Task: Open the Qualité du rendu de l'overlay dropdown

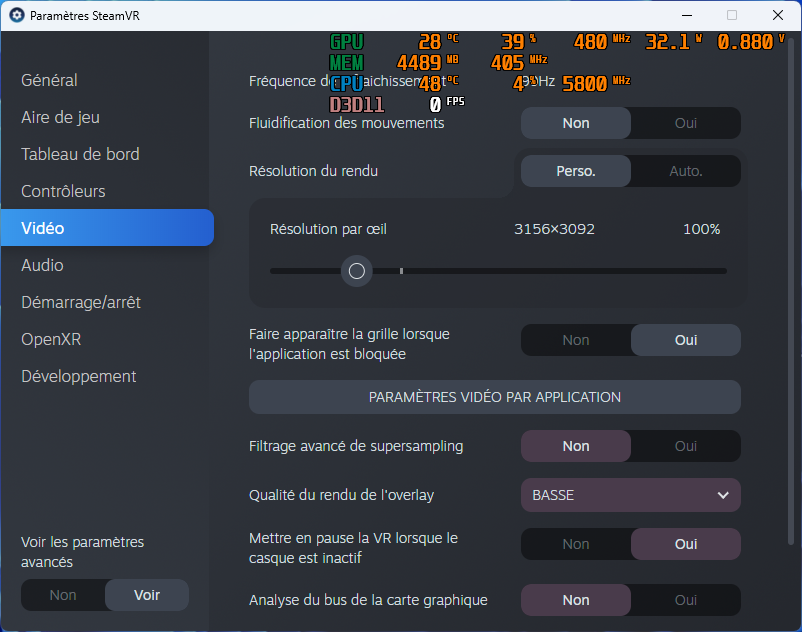Action: pos(631,495)
